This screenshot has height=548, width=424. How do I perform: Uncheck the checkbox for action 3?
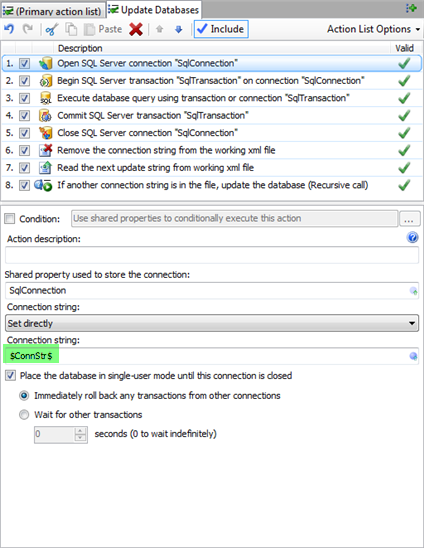point(24,98)
